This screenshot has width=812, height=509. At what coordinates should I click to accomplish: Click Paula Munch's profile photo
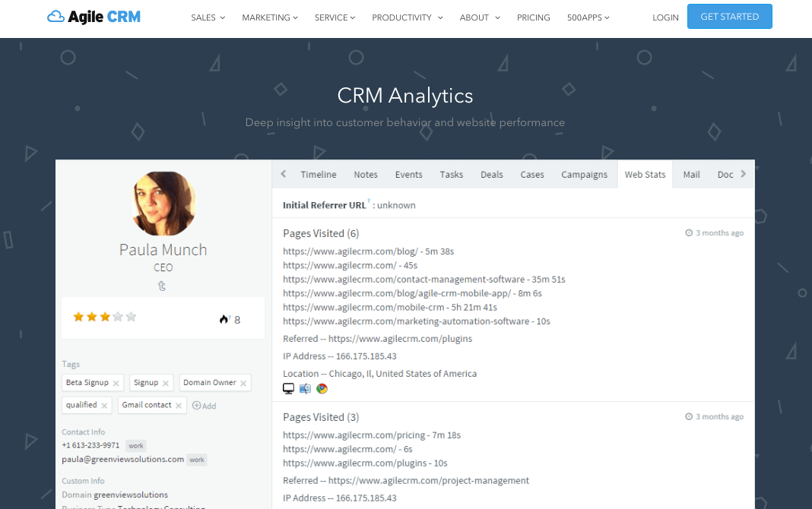click(163, 203)
